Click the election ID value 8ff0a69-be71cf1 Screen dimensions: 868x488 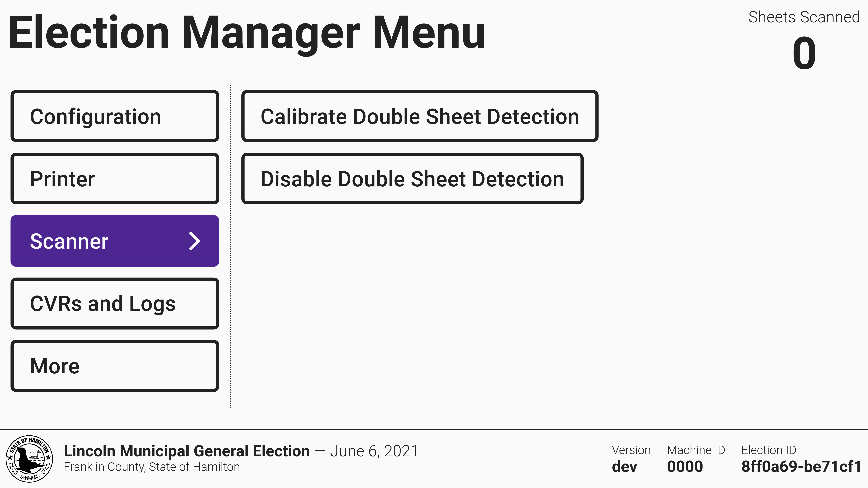(x=801, y=467)
